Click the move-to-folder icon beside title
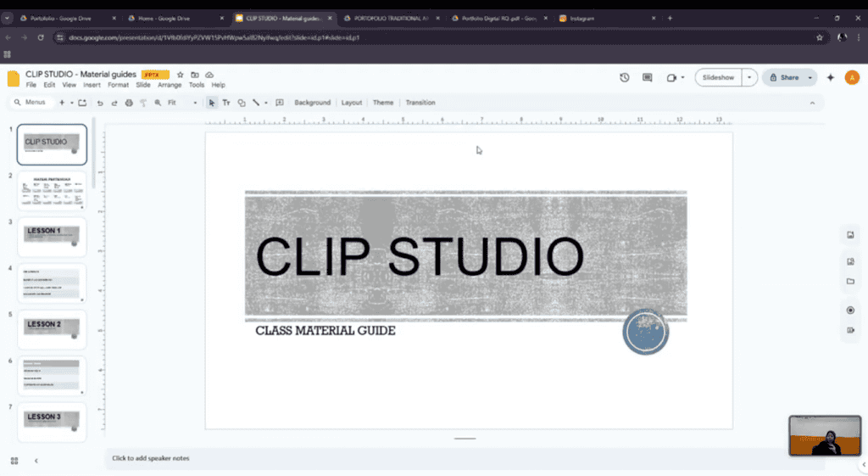This screenshot has width=868, height=476. 195,75
